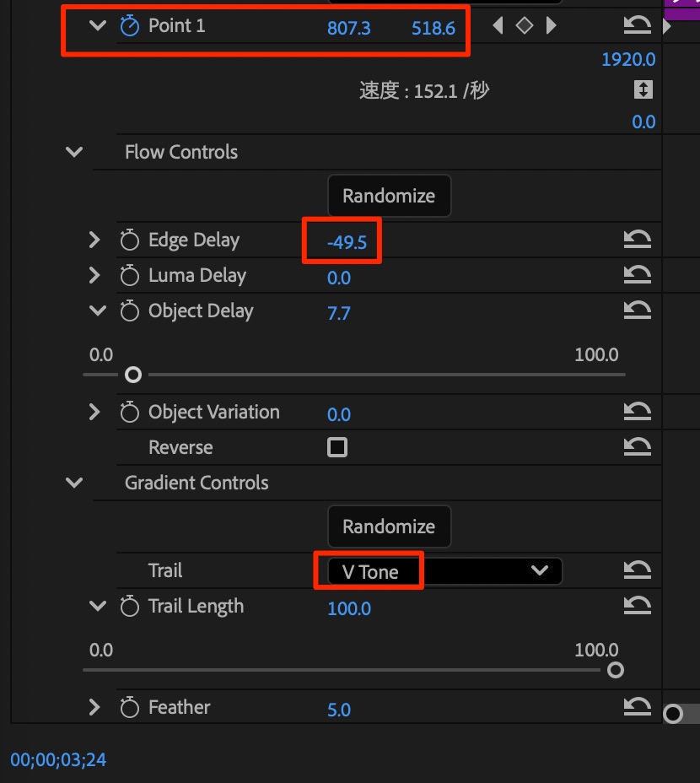This screenshot has width=700, height=783.
Task: Reset the Trail dropdown value
Action: coord(638,571)
